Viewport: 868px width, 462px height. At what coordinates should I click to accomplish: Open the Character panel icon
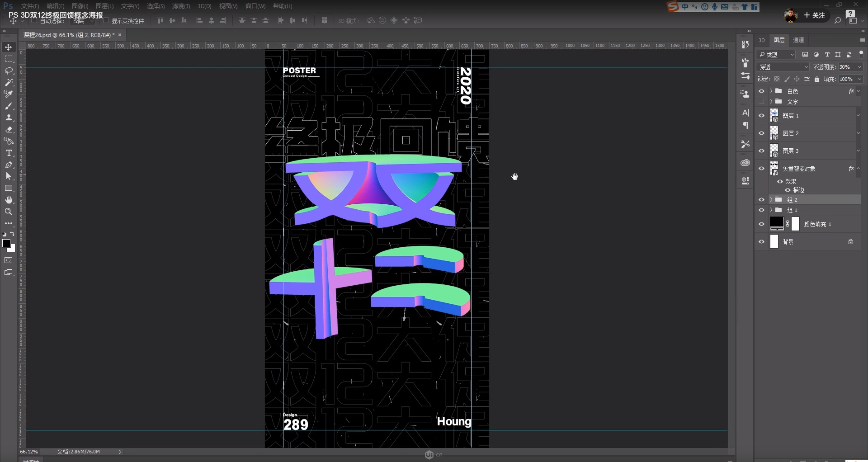click(x=745, y=113)
